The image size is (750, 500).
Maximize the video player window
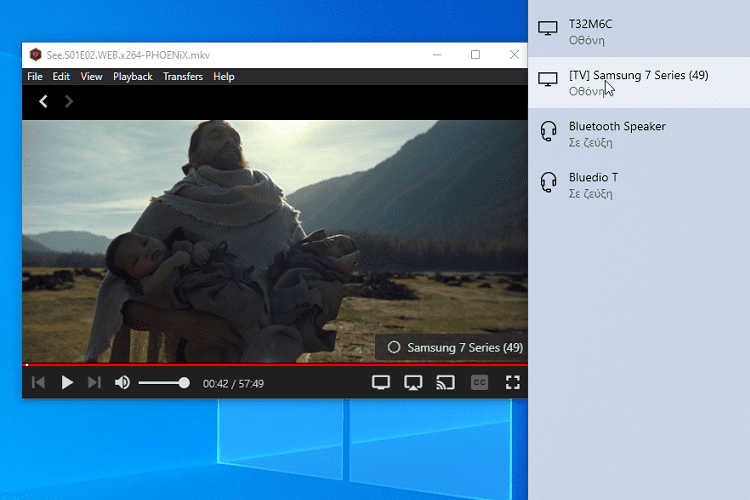(475, 55)
